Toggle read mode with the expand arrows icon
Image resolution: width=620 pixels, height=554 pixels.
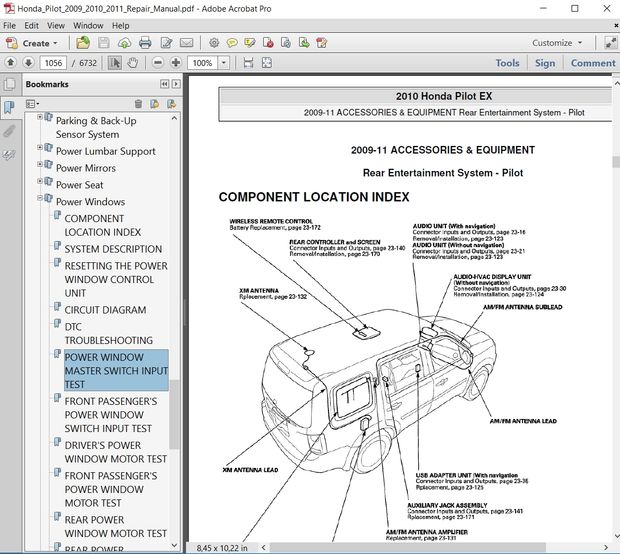(611, 43)
